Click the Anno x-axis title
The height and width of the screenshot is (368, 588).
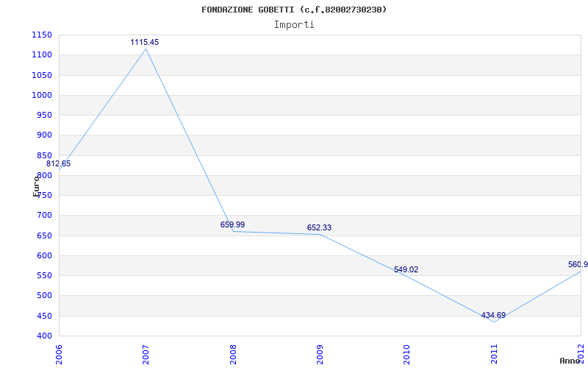570,361
